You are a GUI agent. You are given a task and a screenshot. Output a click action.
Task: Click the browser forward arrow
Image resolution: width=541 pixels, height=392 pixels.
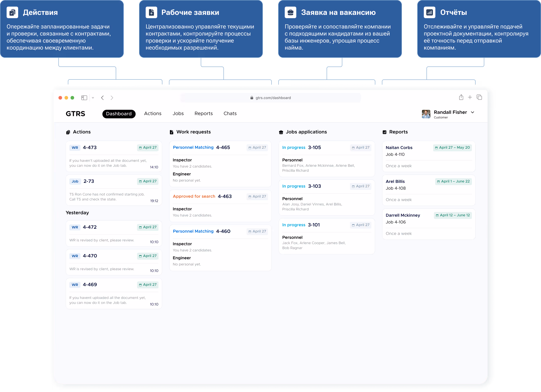112,98
